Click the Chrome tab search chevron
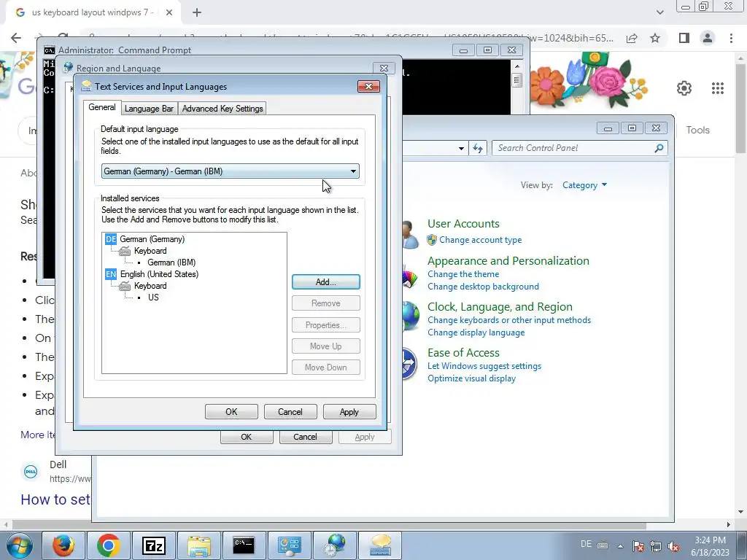This screenshot has width=747, height=560. point(659,12)
